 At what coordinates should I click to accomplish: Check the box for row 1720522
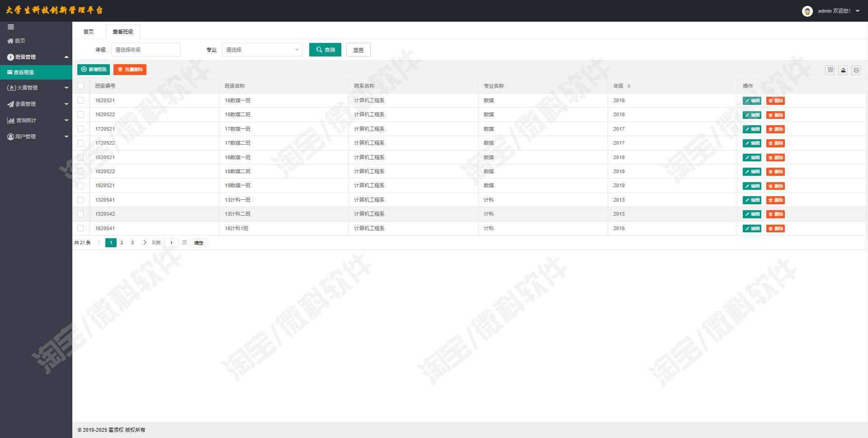click(x=80, y=143)
